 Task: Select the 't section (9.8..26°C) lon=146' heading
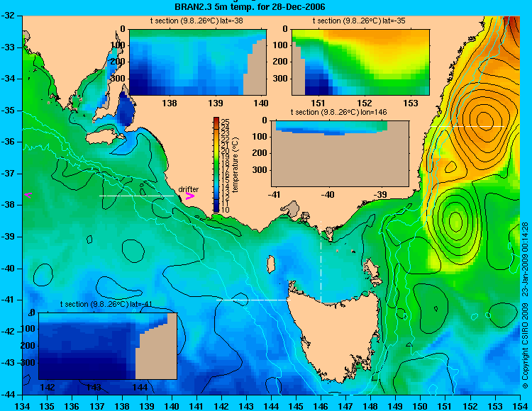338,112
